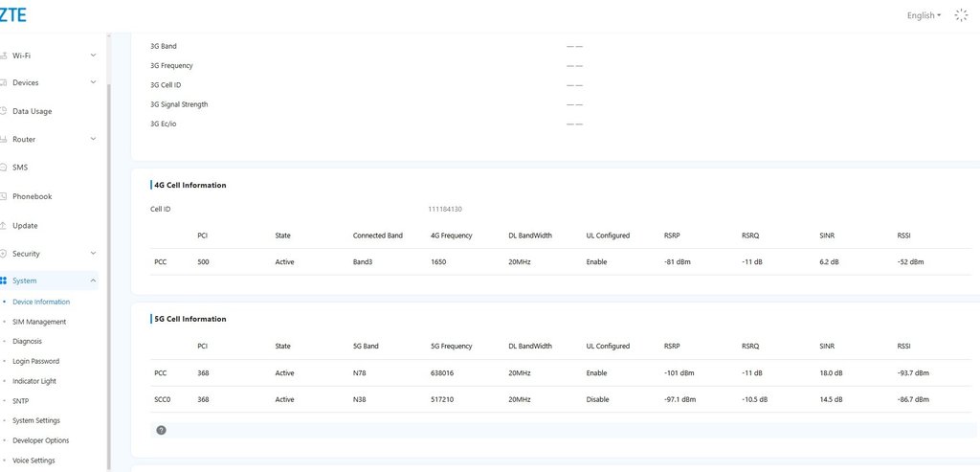Open the Phonebook page
The image size is (980, 472).
click(32, 196)
